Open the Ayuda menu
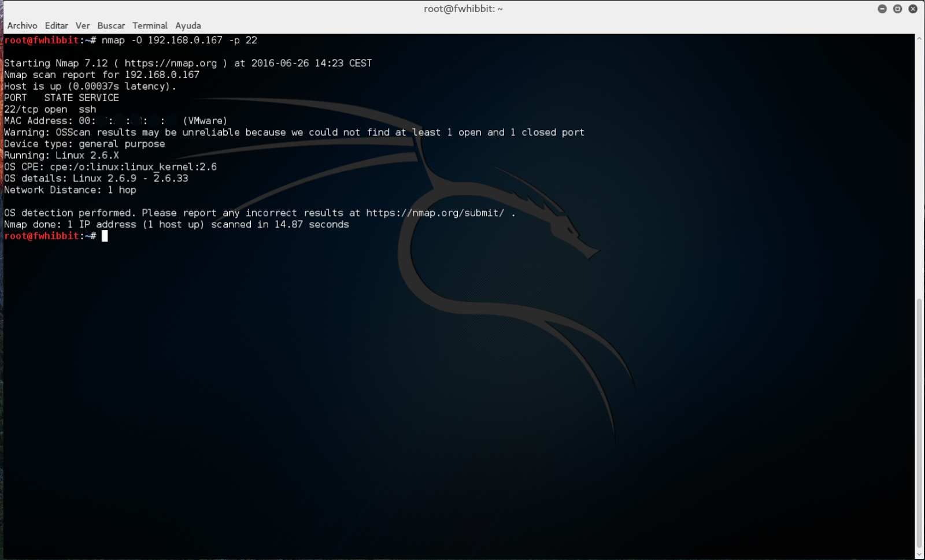Screen dimensions: 925x560 (x=188, y=25)
